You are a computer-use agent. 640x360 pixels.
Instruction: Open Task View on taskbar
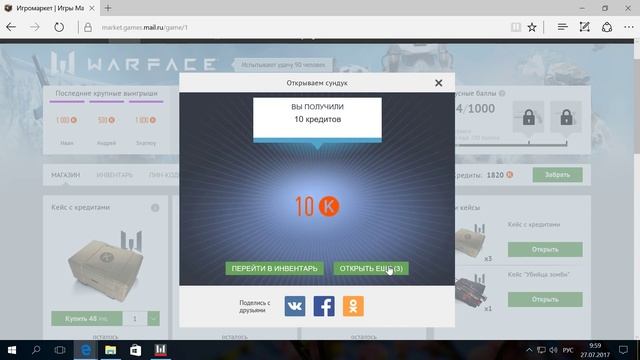60,350
